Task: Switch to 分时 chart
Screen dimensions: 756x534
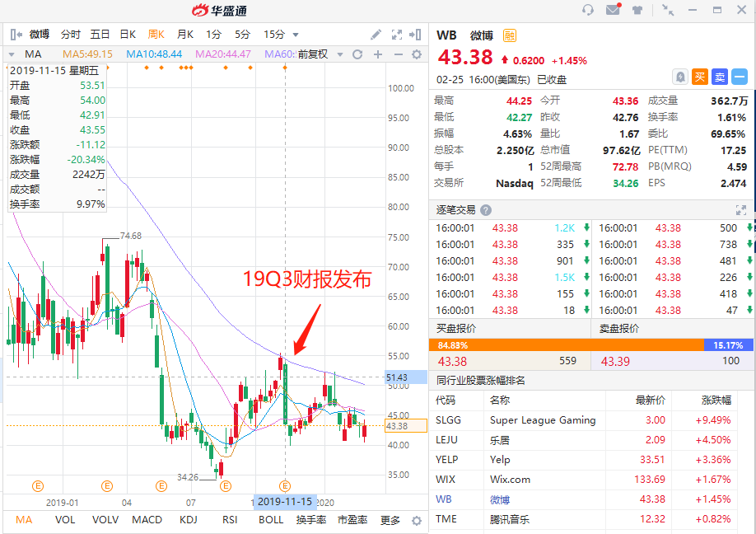Action: (x=70, y=35)
